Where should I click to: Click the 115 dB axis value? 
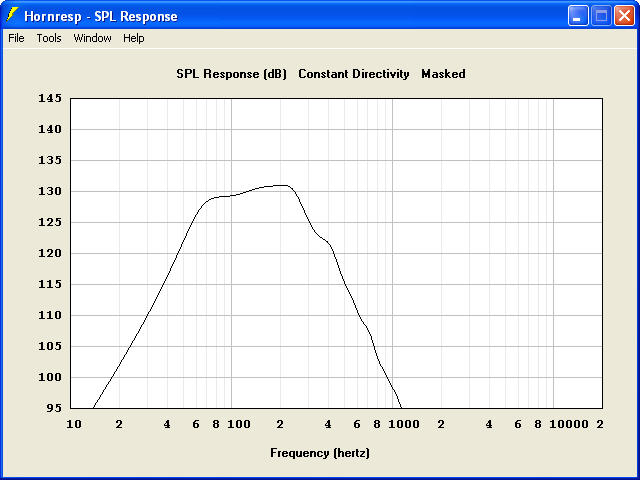click(50, 284)
